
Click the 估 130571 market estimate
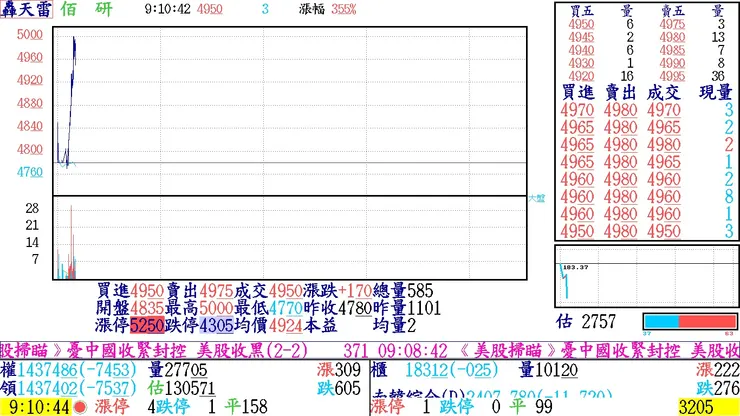point(181,389)
